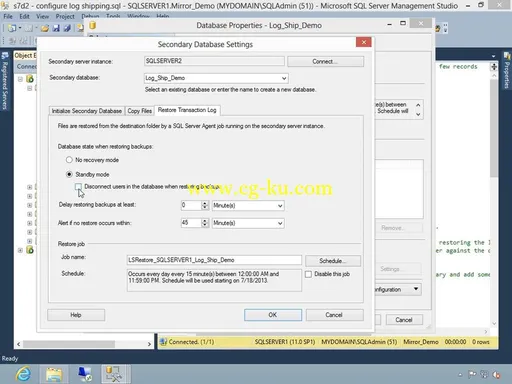Click the right arrow of Object Explorer scrollbar
The width and height of the screenshot is (512, 384).
tap(149, 344)
